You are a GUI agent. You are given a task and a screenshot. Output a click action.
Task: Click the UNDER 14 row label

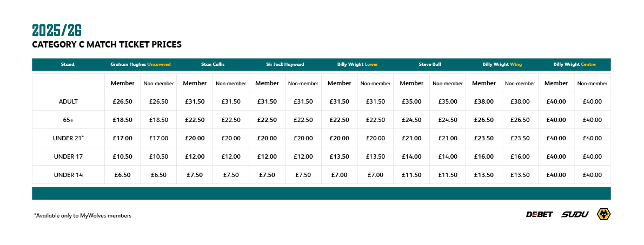tap(68, 175)
